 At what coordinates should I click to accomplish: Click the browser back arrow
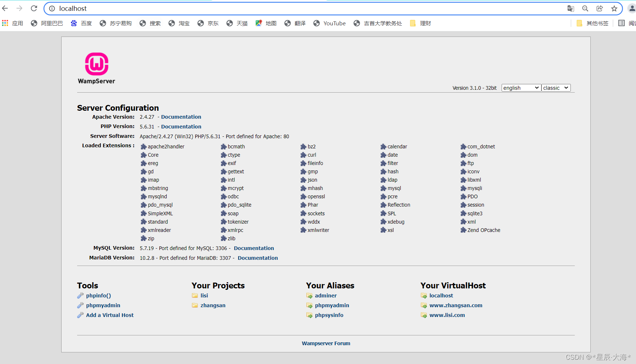click(5, 8)
